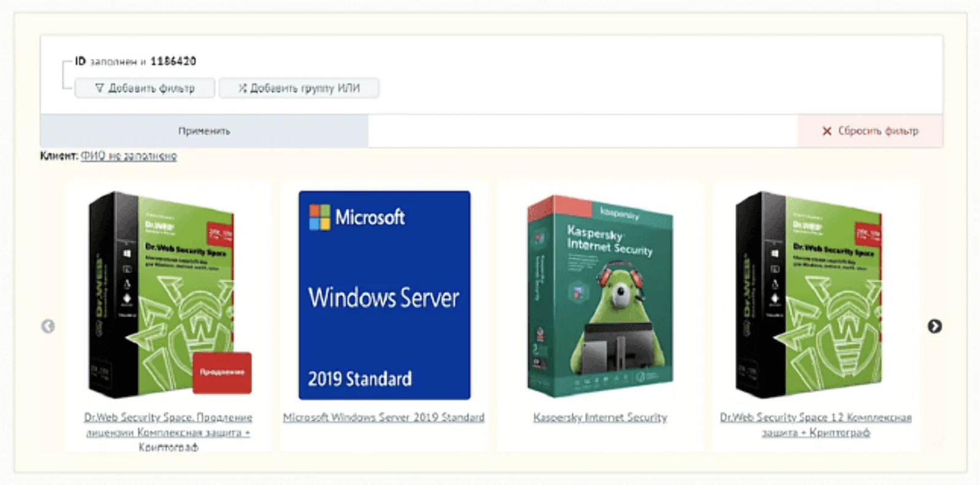This screenshot has height=485, width=980.
Task: Edit the filter value 1186420
Action: [x=173, y=61]
